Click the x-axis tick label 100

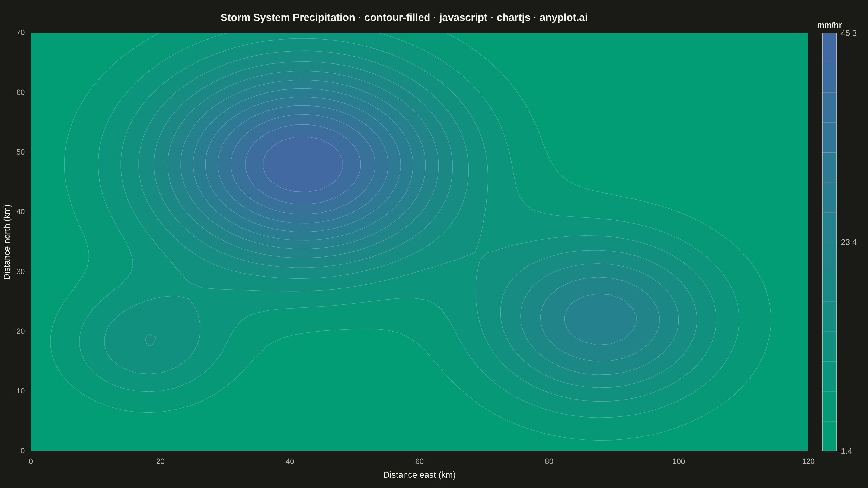679,461
